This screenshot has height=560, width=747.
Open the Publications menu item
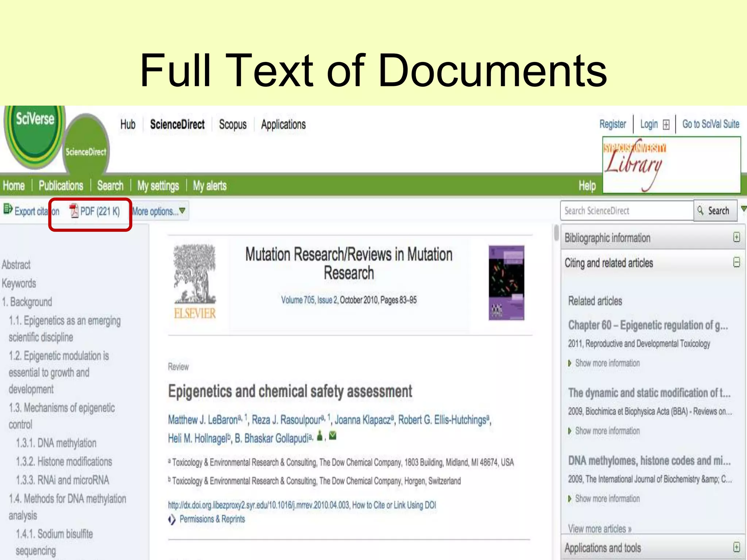[x=61, y=186]
